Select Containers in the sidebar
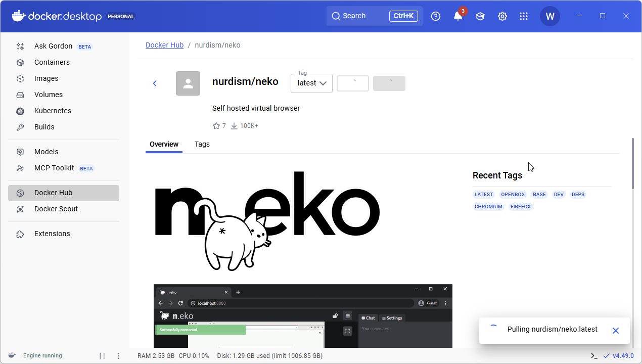The image size is (642, 364). click(52, 62)
